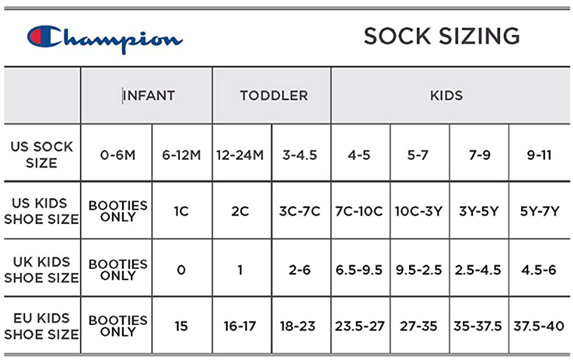The height and width of the screenshot is (362, 573).
Task: Select the 6.5-9.5 UK shoe size cell
Action: pyautogui.click(x=359, y=270)
